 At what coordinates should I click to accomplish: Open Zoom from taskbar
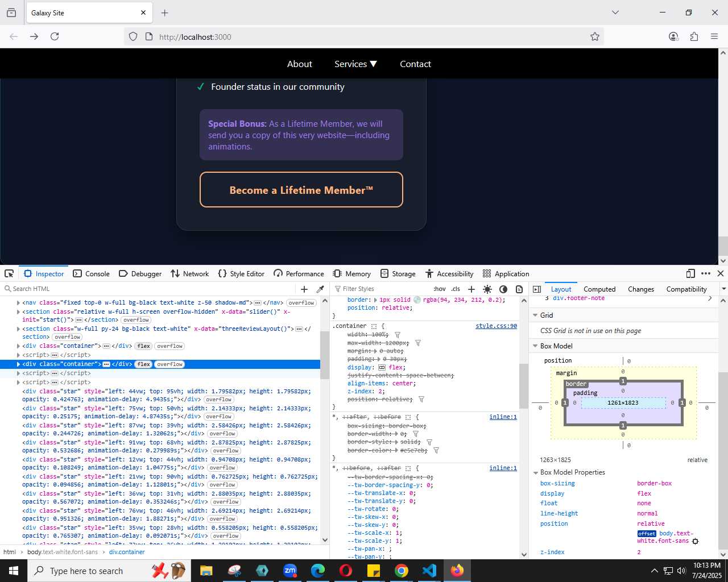coord(290,571)
